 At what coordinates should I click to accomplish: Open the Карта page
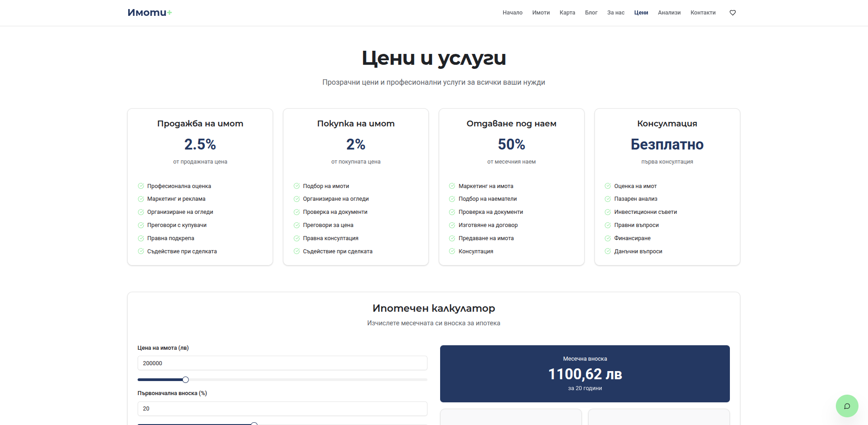(567, 13)
